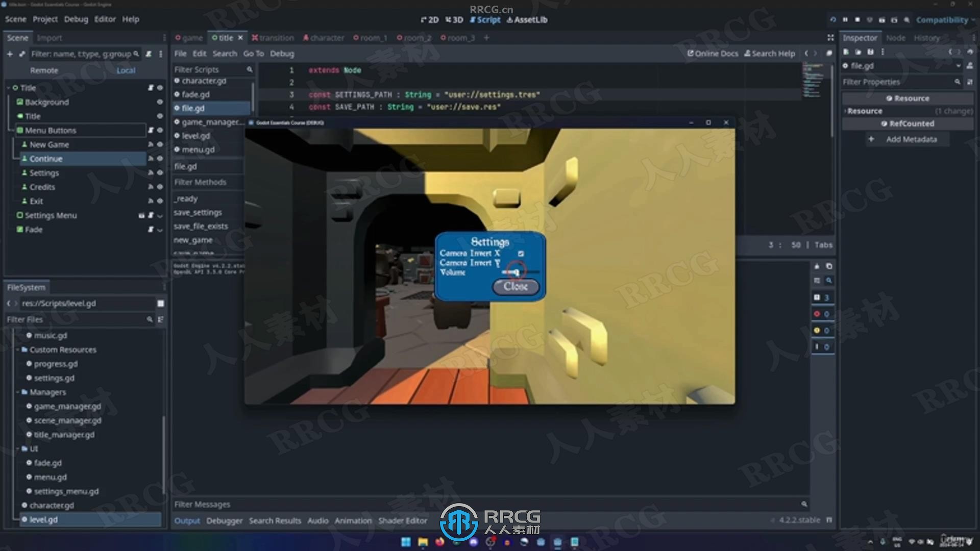This screenshot has height=551, width=980.
Task: Collapse the UI folder in FileSystem
Action: point(18,449)
